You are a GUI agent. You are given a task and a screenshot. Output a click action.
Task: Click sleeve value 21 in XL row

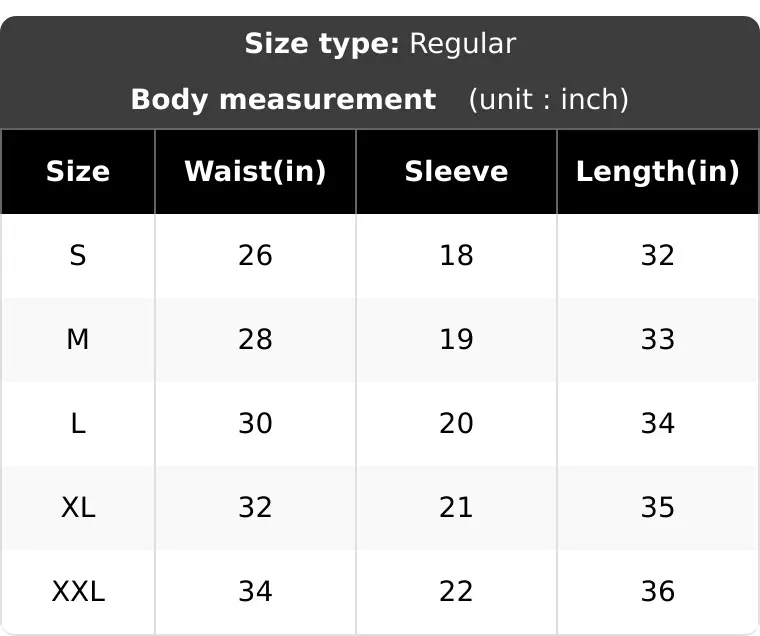click(x=457, y=508)
